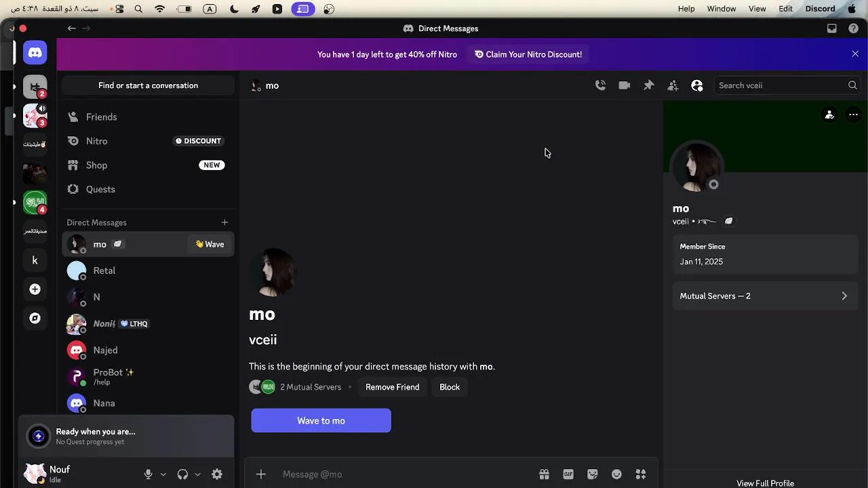Open the attachment plus button

[261, 474]
